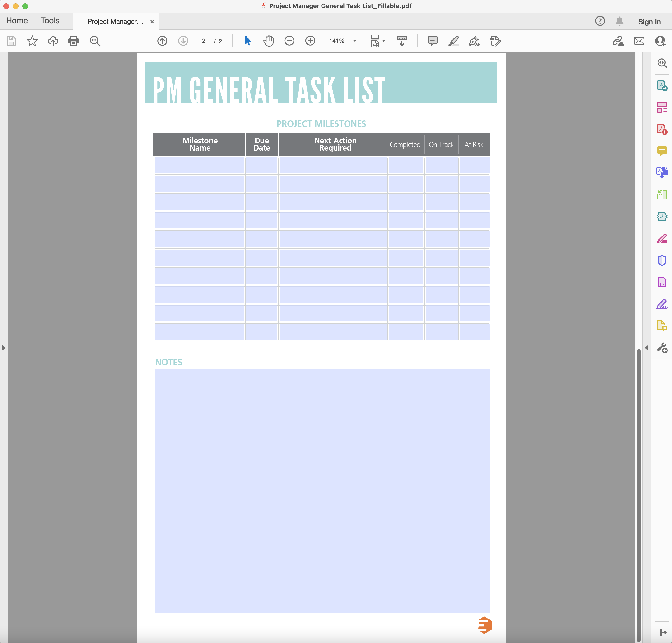
Task: Expand the left navigation pane arrow
Action: click(x=4, y=348)
